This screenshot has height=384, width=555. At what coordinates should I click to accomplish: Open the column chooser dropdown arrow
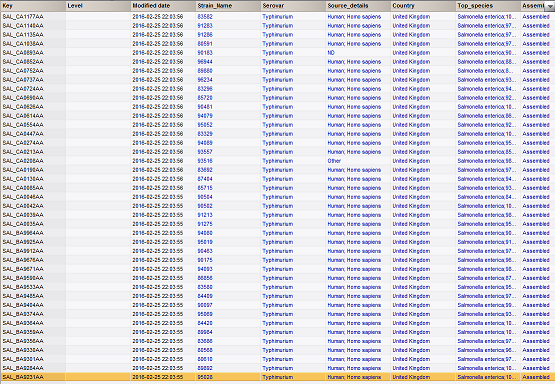click(x=550, y=6)
